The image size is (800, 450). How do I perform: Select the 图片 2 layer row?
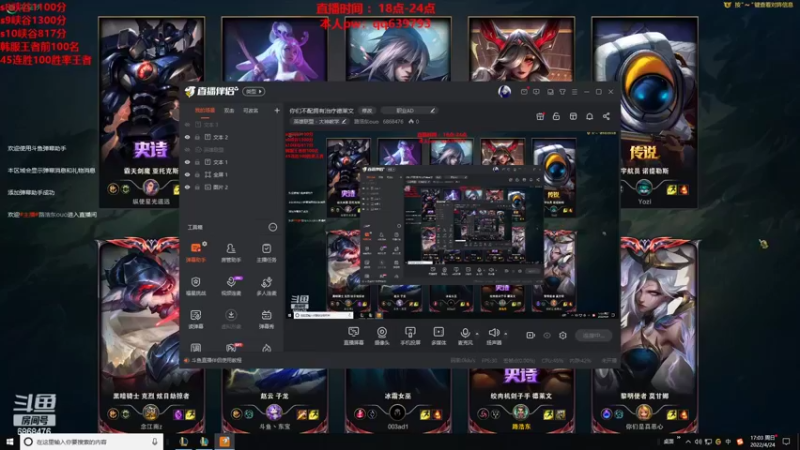click(232, 187)
